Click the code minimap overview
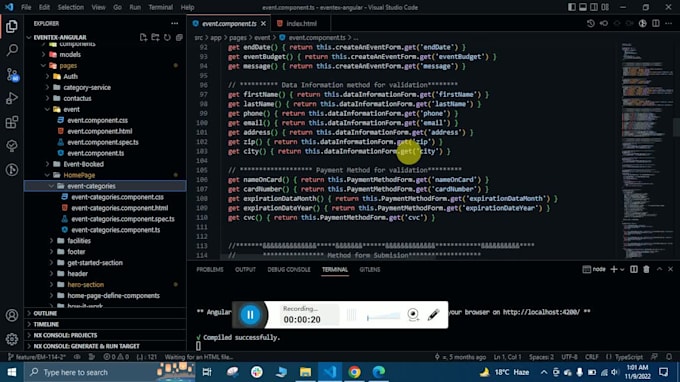The height and width of the screenshot is (382, 680). pos(646,150)
